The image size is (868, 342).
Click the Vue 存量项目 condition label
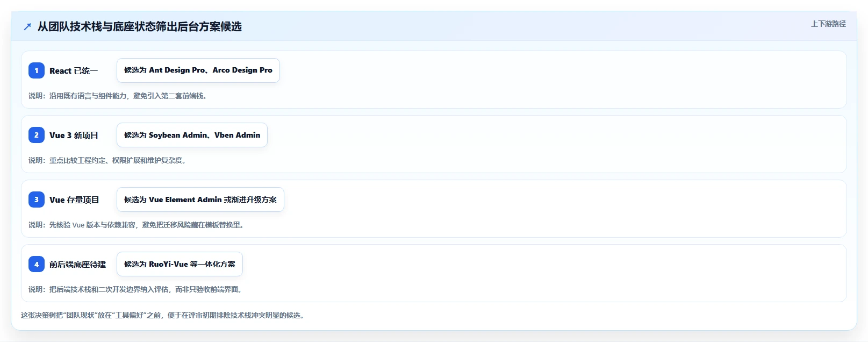pyautogui.click(x=74, y=199)
